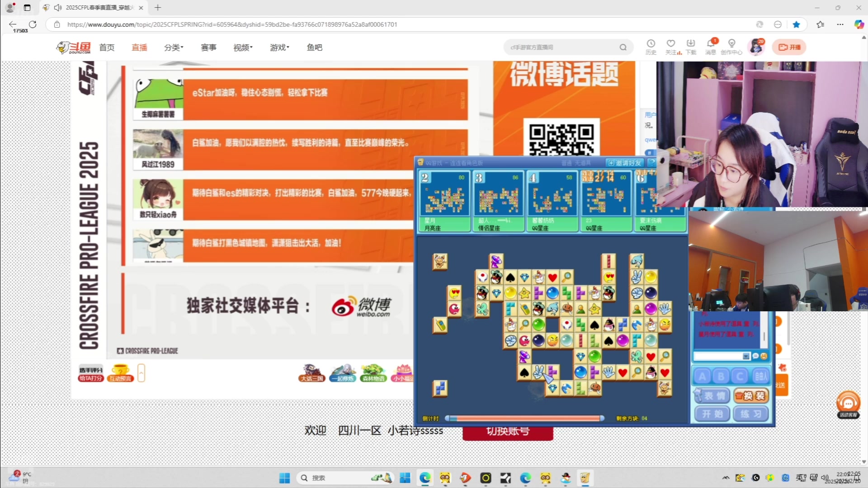Click the 开始 start game button
868x488 pixels.
pyautogui.click(x=712, y=414)
